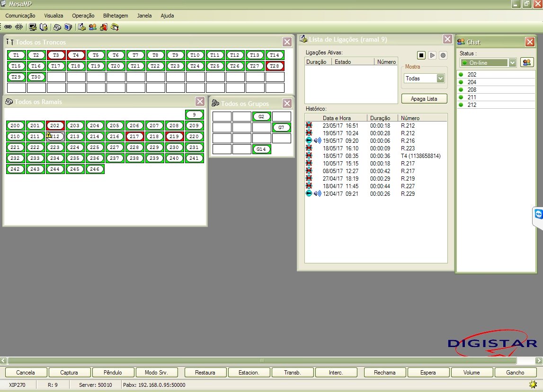Toggle trunk T28 in trunks panel

click(275, 66)
